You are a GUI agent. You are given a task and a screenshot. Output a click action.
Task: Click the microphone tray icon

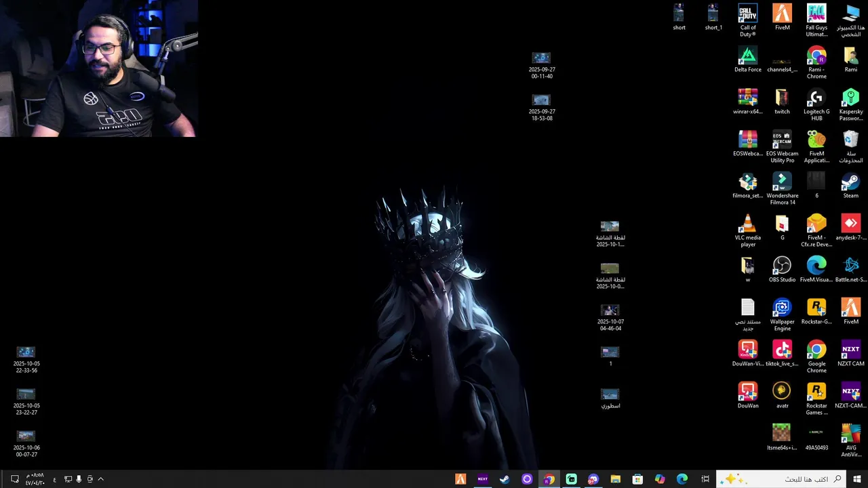79,479
